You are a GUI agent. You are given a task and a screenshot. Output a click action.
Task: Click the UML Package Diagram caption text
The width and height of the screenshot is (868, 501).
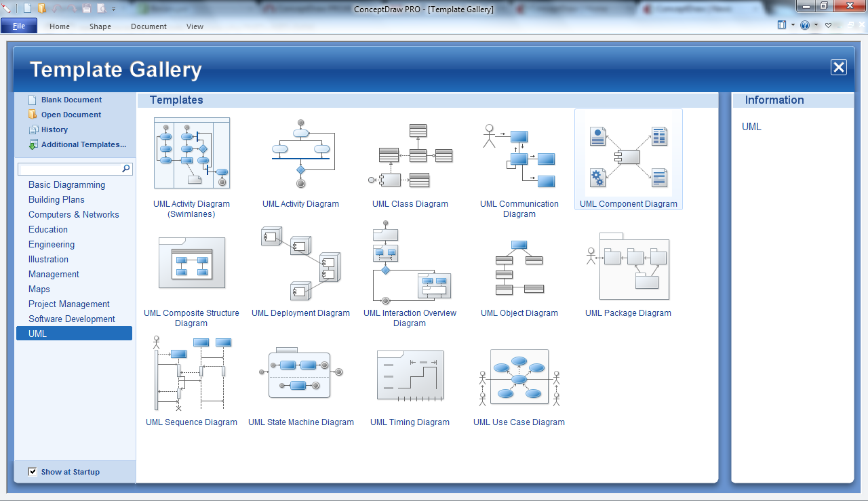pyautogui.click(x=629, y=313)
